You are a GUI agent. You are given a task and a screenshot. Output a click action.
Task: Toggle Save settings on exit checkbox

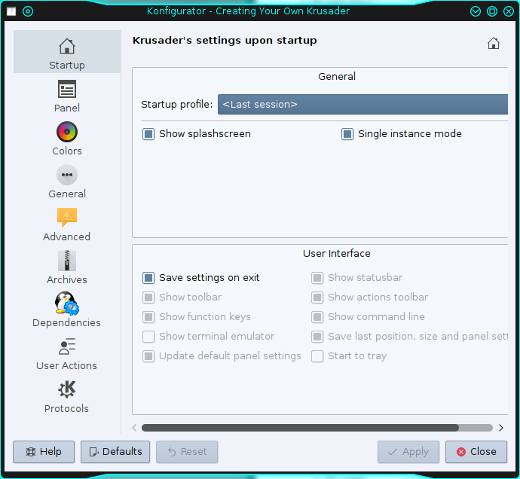(148, 278)
